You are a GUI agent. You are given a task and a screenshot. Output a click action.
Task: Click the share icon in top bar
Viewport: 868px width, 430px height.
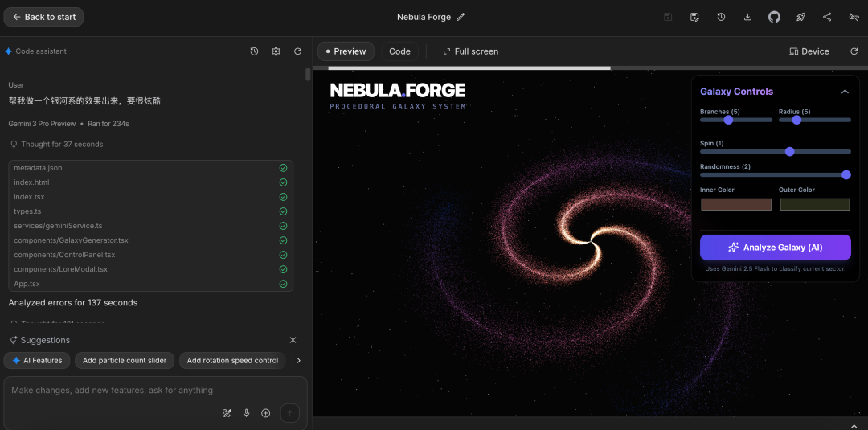coord(827,17)
